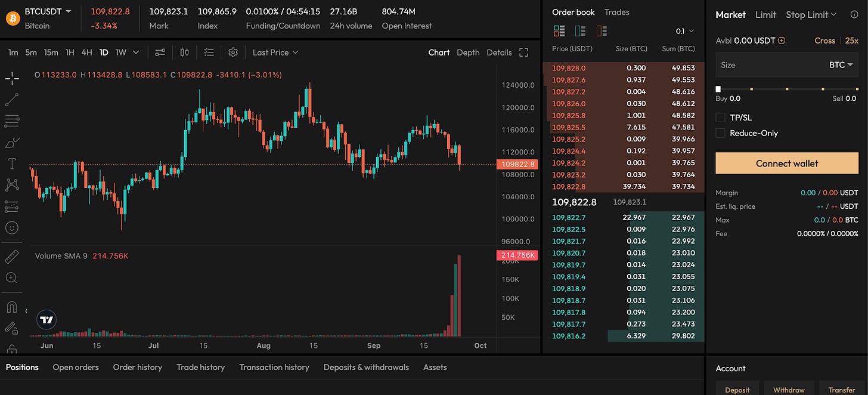Screen dimensions: 868x395
Task: Activate the zoom-in magnifier tool
Action: tap(12, 277)
